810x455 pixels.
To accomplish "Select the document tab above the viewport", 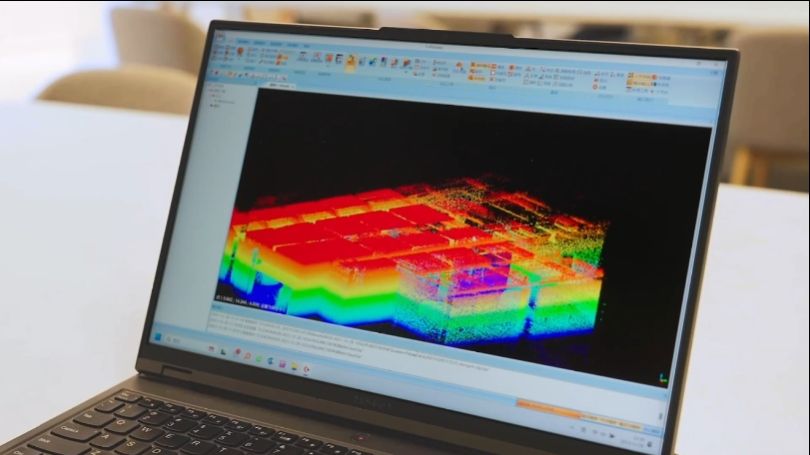I will pos(280,86).
